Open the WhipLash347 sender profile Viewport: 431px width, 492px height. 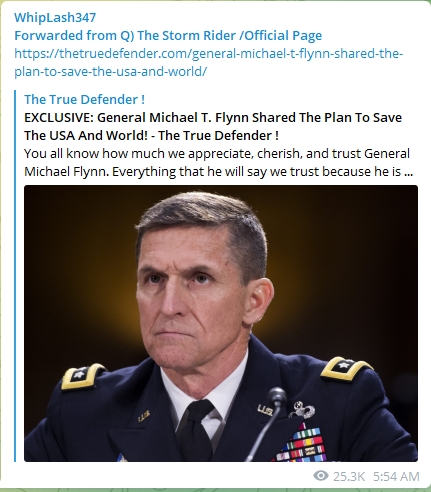click(x=55, y=17)
